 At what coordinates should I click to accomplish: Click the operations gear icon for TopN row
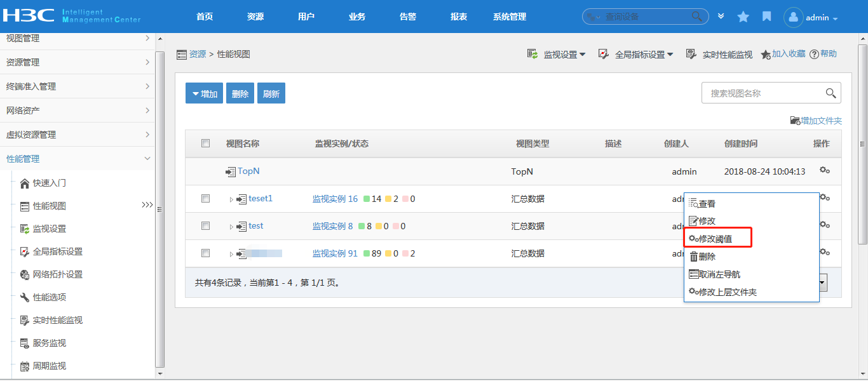click(x=824, y=171)
